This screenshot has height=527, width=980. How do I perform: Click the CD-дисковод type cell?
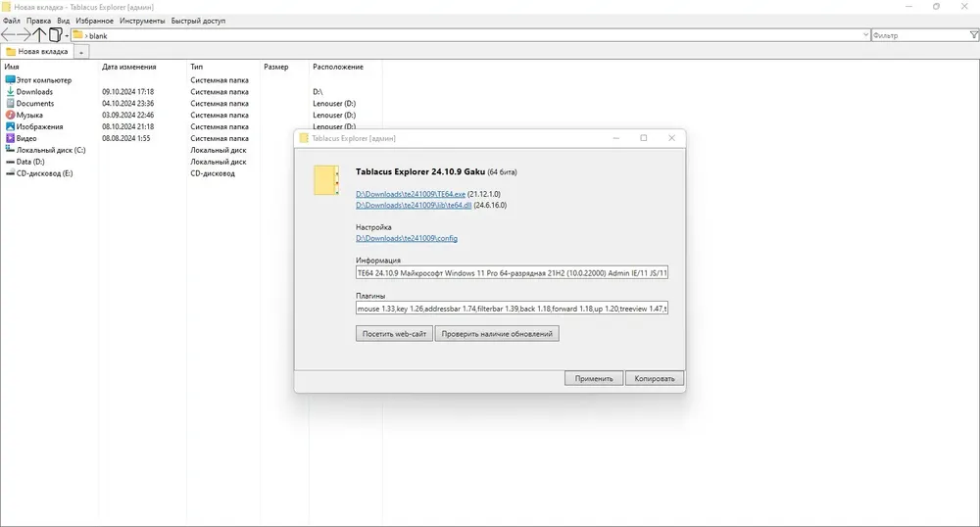pos(213,173)
